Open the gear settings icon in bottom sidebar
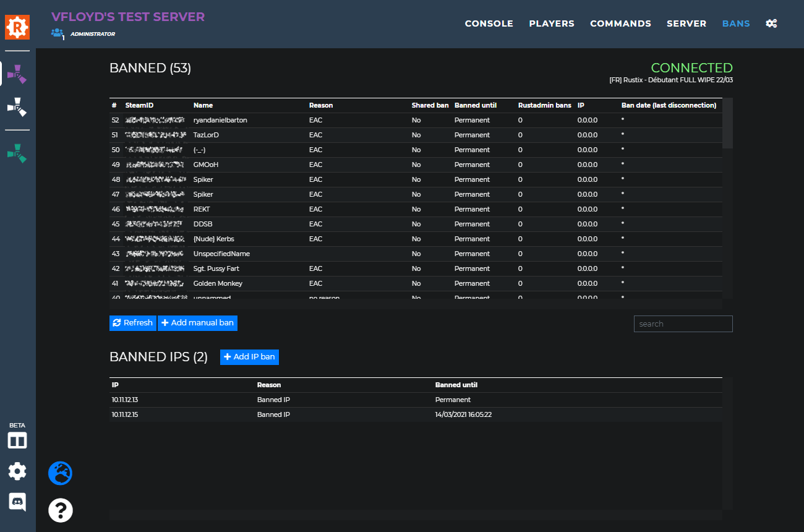The width and height of the screenshot is (804, 532). tap(17, 471)
